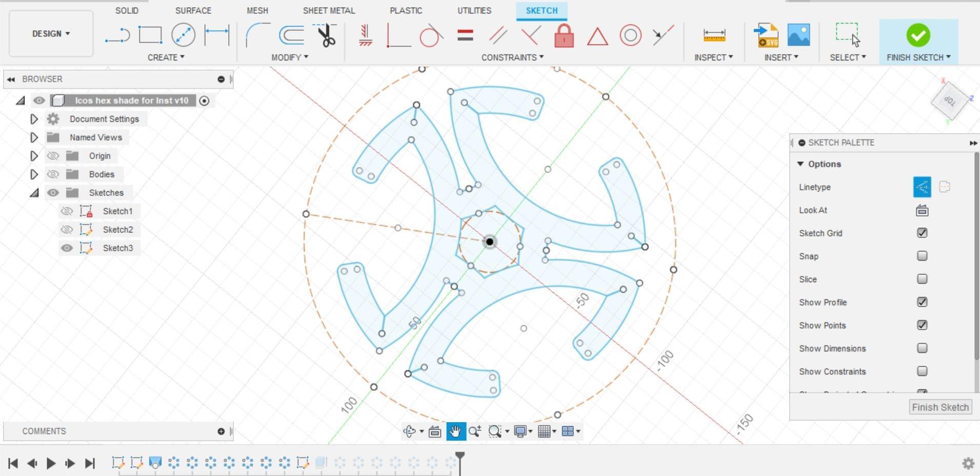The height and width of the screenshot is (476, 980).
Task: Enable the Show Constraints checkbox
Action: 922,371
